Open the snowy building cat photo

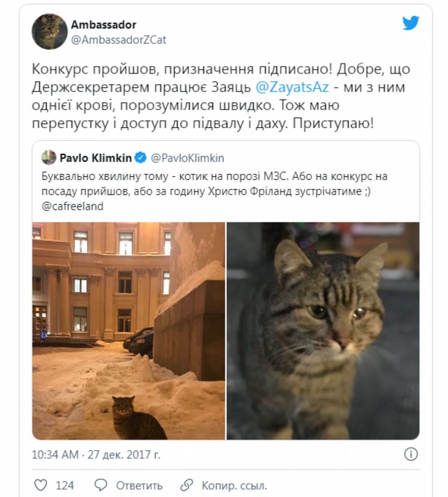tap(129, 331)
